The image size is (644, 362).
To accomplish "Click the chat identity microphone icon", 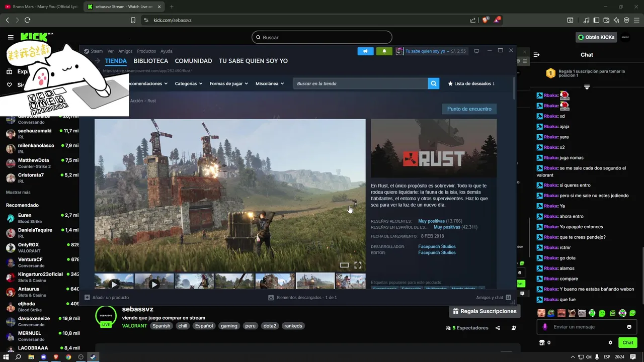I will 545,327.
